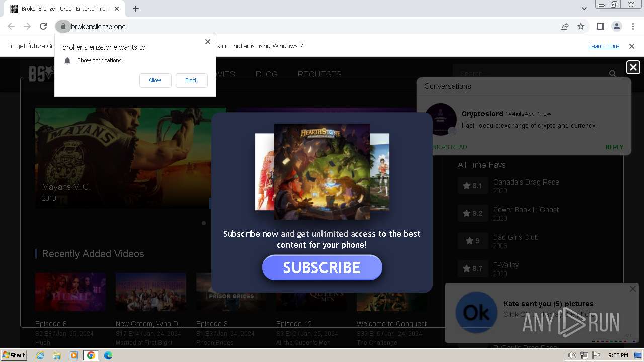
Task: Reload the brokensilenze.one page
Action: coord(43,26)
